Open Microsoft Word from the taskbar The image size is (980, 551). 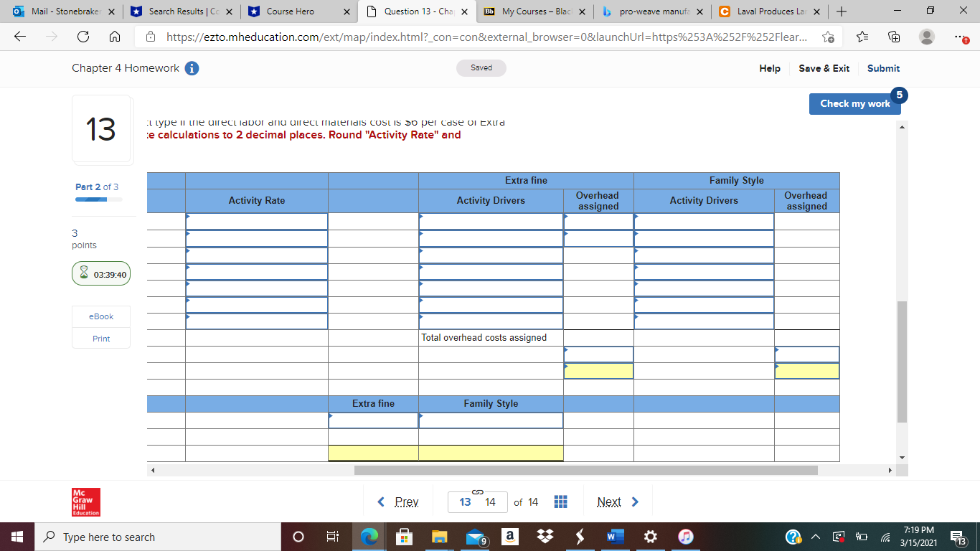[x=613, y=537]
